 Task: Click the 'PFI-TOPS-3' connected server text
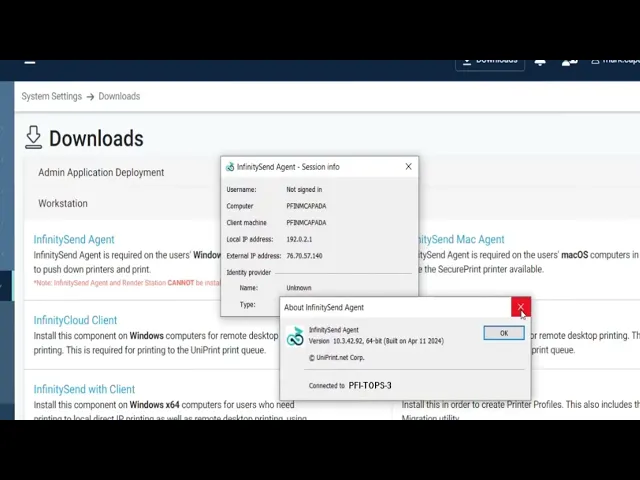pos(370,385)
